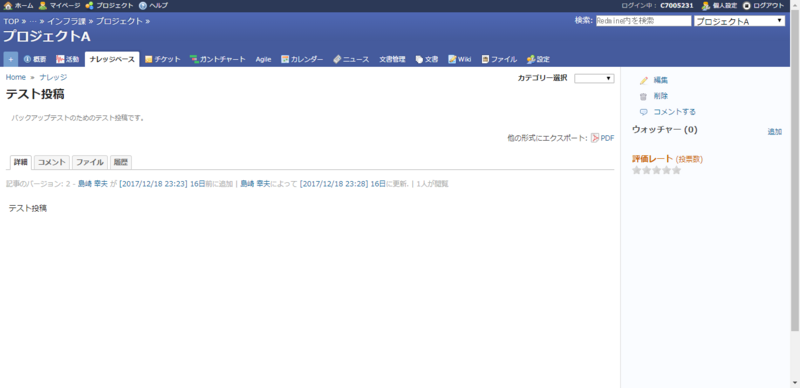Viewport: 800px width, 388px height.
Task: Open personal settings (個人設定) icon
Action: tap(706, 6)
